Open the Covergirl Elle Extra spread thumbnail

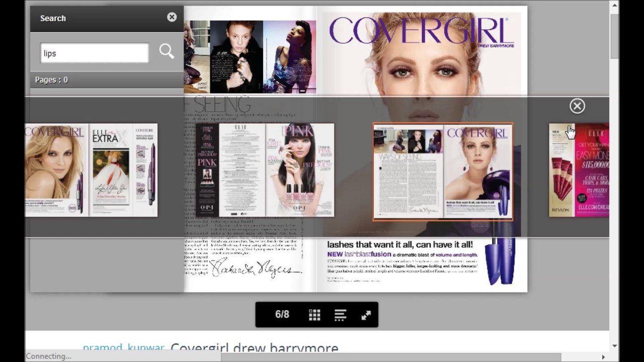91,170
